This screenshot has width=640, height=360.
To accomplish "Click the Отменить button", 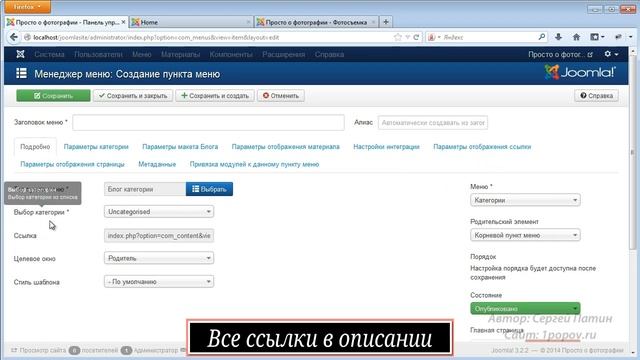I will [281, 96].
